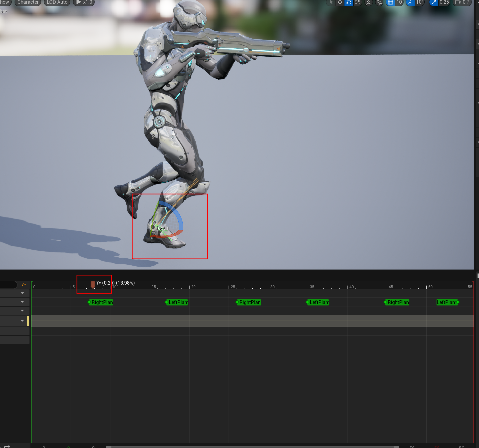Open the Character viewport menu

click(x=28, y=2)
